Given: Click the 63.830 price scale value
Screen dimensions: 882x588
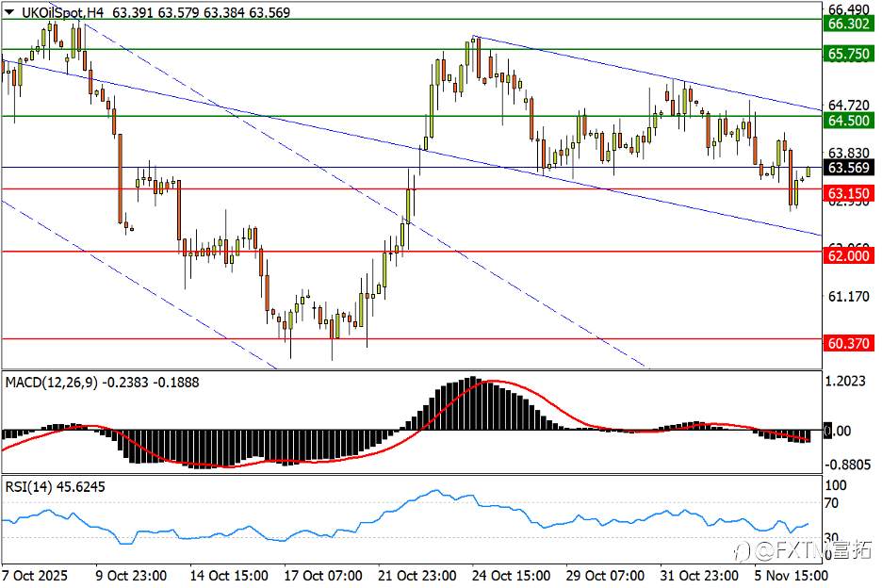Looking at the screenshot, I should (x=849, y=153).
